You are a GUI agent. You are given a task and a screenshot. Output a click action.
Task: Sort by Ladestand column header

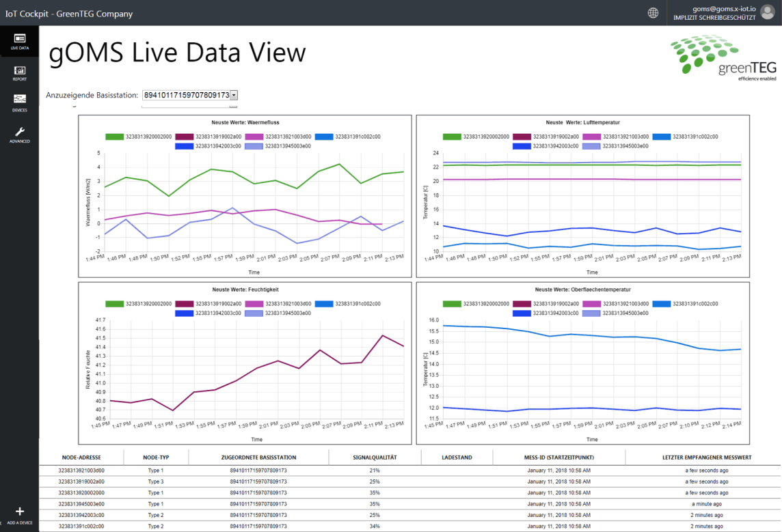457,458
